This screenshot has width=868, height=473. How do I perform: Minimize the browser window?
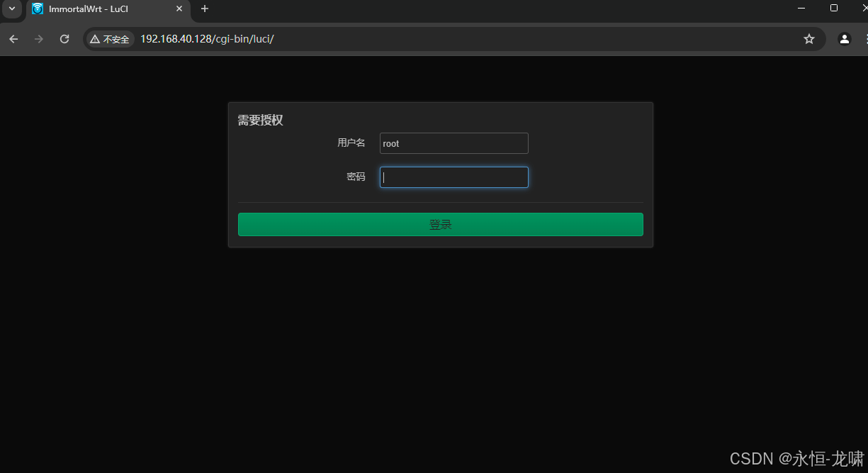801,9
